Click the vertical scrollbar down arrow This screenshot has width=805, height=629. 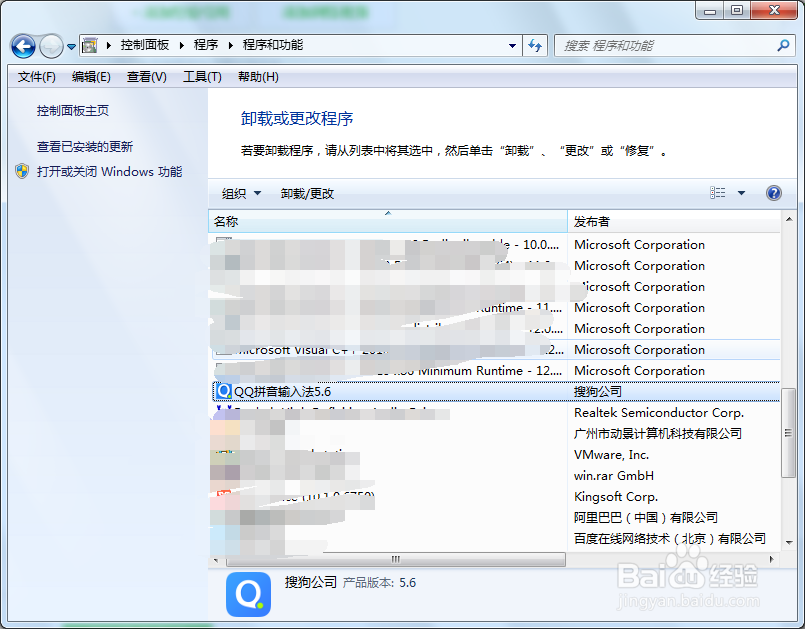(789, 542)
